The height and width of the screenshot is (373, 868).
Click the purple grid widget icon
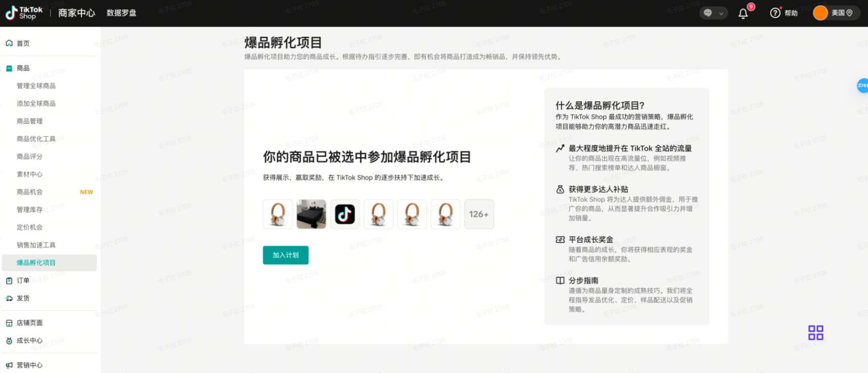click(816, 333)
